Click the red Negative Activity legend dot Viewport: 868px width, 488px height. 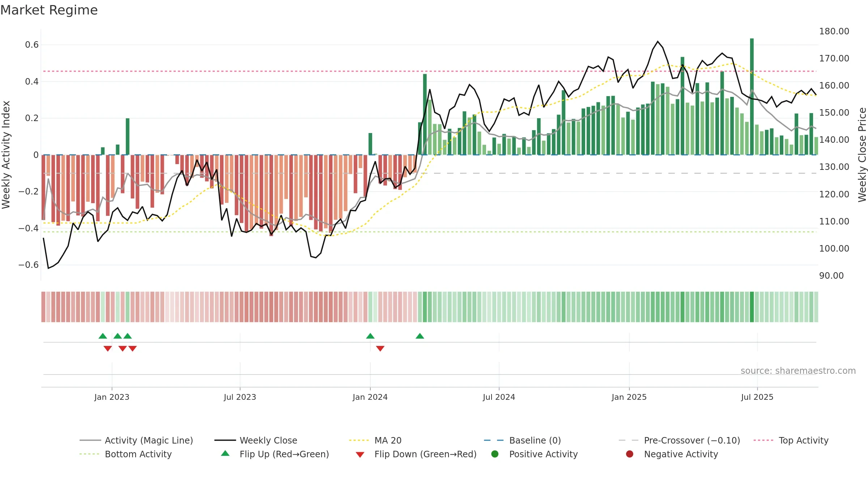pos(630,454)
